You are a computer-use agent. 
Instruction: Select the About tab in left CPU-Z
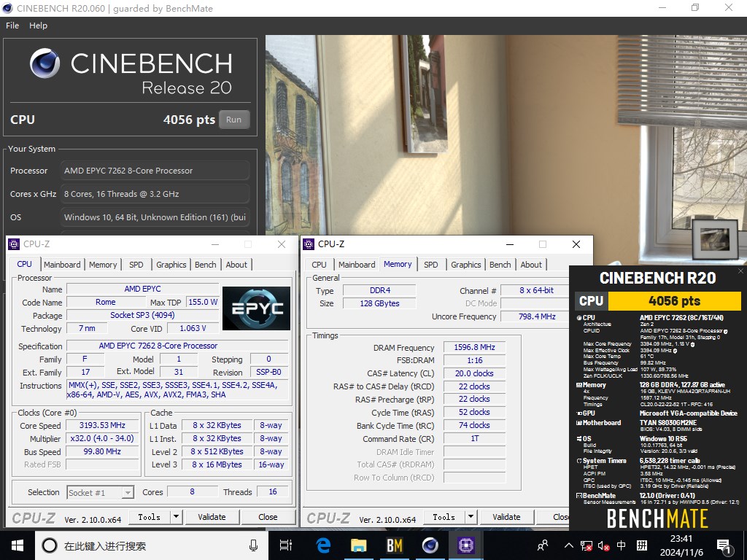[x=236, y=265]
